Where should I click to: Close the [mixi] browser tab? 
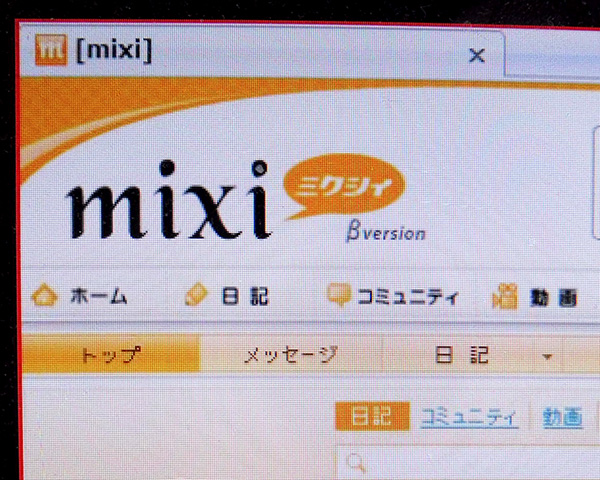coord(477,55)
